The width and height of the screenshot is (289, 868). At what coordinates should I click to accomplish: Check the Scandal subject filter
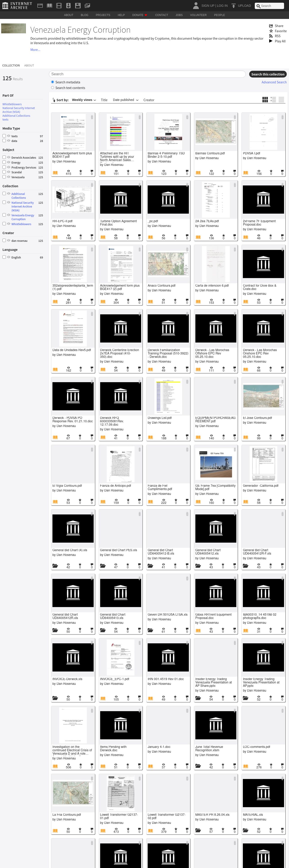pyautogui.click(x=4, y=172)
